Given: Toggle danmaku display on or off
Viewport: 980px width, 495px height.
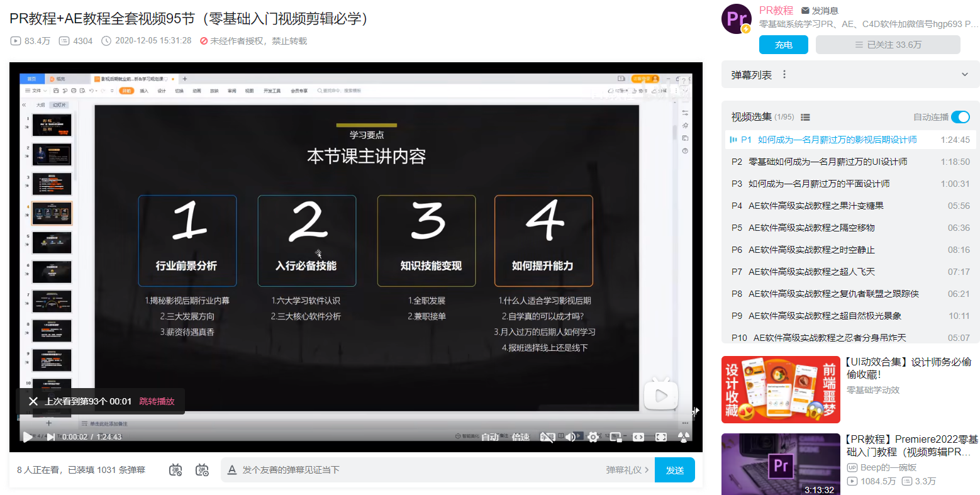Looking at the screenshot, I should coord(175,470).
